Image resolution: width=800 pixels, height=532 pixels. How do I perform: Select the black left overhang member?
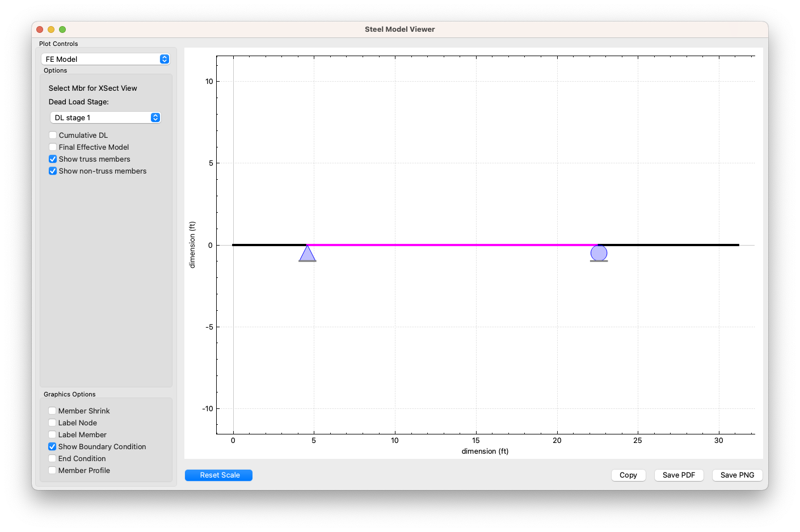tap(269, 245)
